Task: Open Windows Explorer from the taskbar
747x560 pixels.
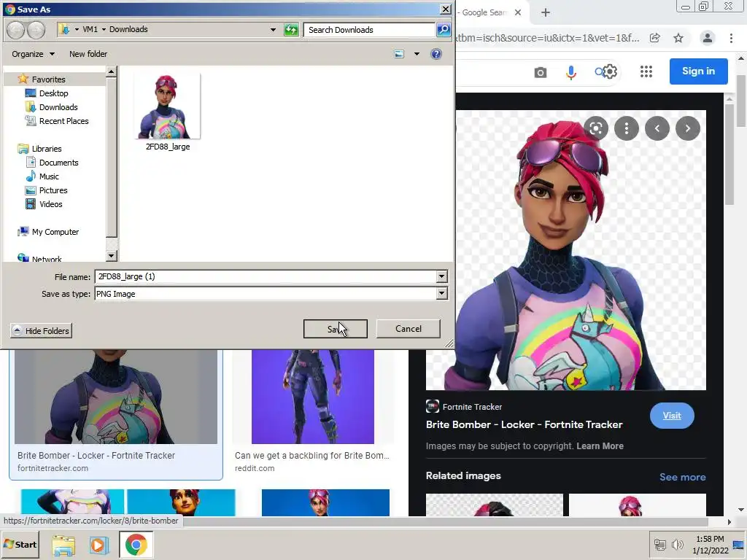Action: (x=63, y=545)
